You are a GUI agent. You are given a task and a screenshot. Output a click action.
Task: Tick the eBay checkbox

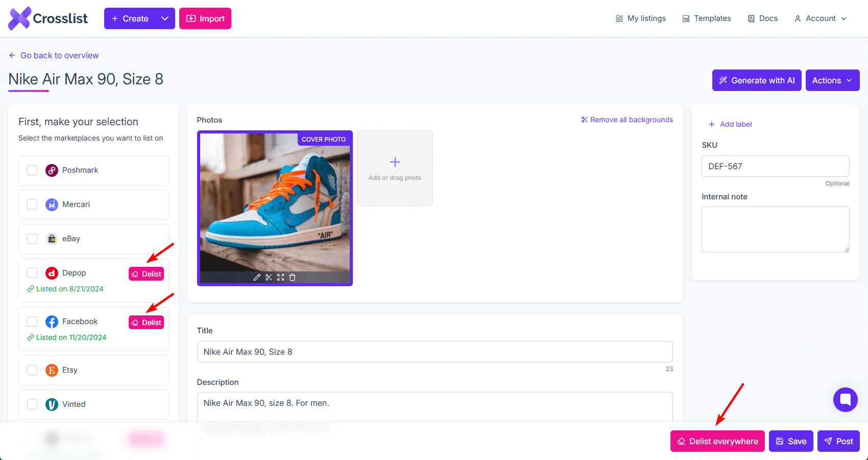click(32, 239)
